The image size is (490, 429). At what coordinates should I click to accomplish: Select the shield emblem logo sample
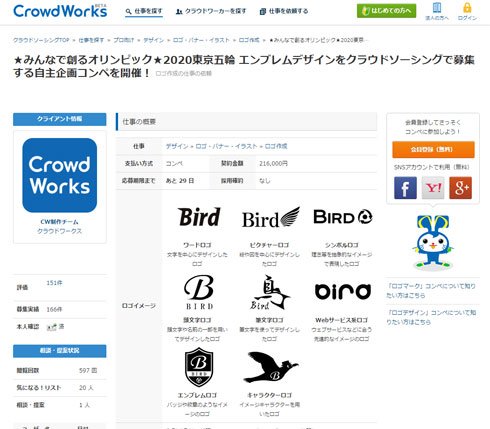click(199, 367)
